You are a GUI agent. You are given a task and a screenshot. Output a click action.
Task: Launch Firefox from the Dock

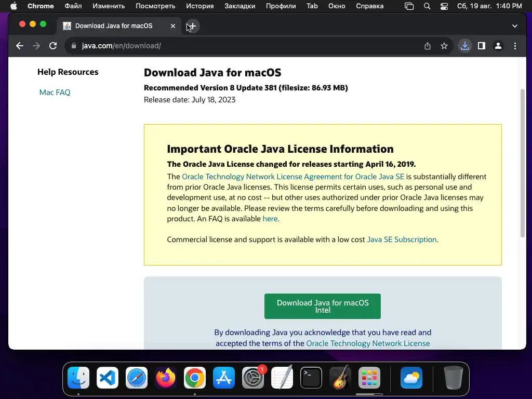[166, 378]
